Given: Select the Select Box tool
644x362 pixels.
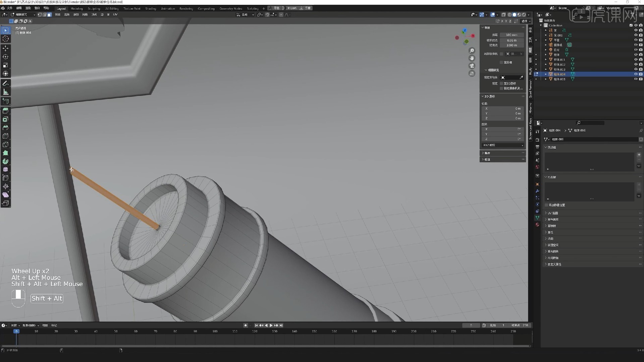Looking at the screenshot, I should pos(6,31).
